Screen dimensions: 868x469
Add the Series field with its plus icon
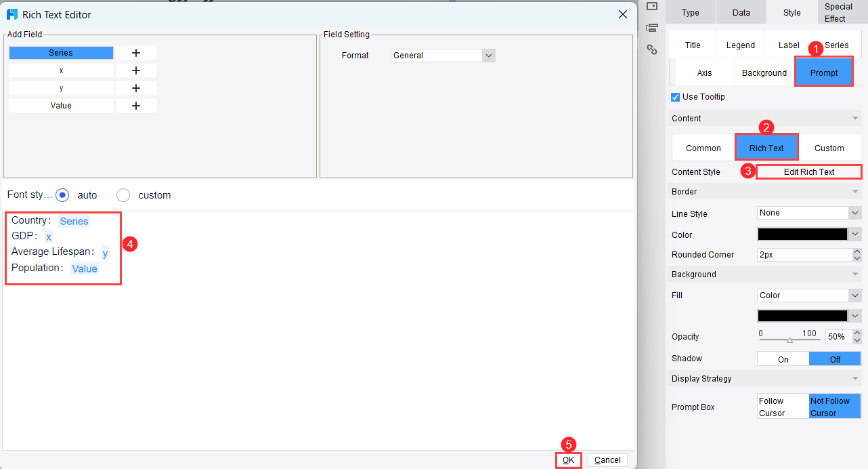[x=135, y=53]
